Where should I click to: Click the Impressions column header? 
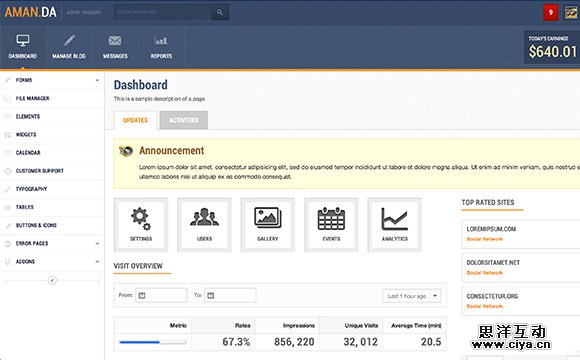tap(299, 326)
